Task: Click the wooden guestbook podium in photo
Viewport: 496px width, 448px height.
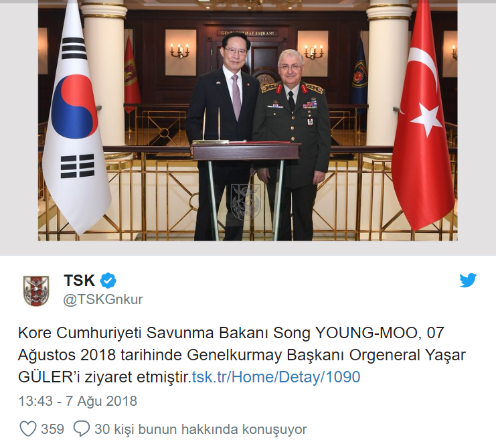Action: [246, 190]
